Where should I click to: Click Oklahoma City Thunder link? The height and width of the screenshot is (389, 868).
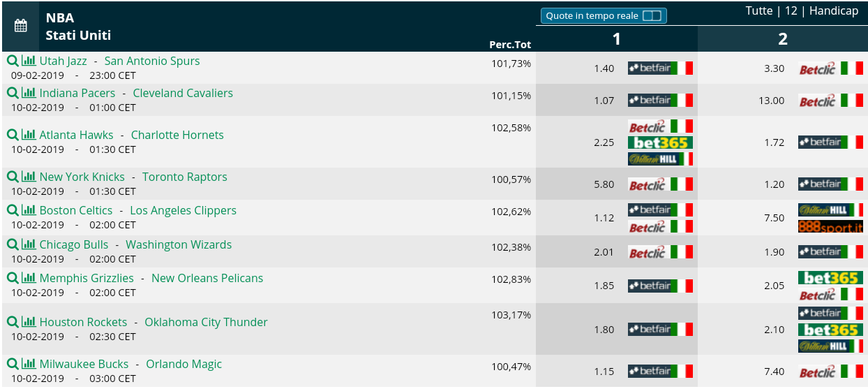(x=206, y=322)
